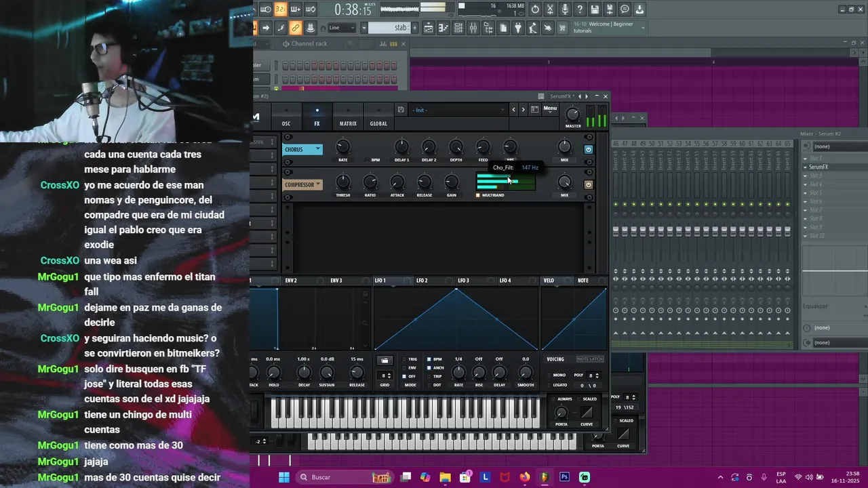Open the mixer view icon

(x=473, y=28)
